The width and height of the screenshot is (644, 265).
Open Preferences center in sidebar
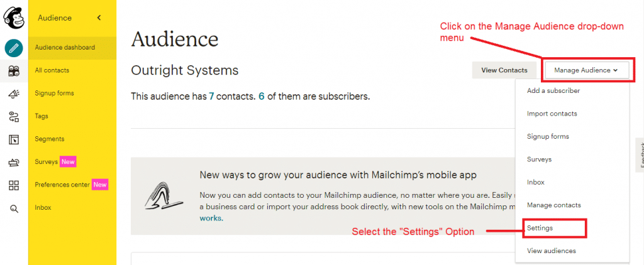point(62,185)
